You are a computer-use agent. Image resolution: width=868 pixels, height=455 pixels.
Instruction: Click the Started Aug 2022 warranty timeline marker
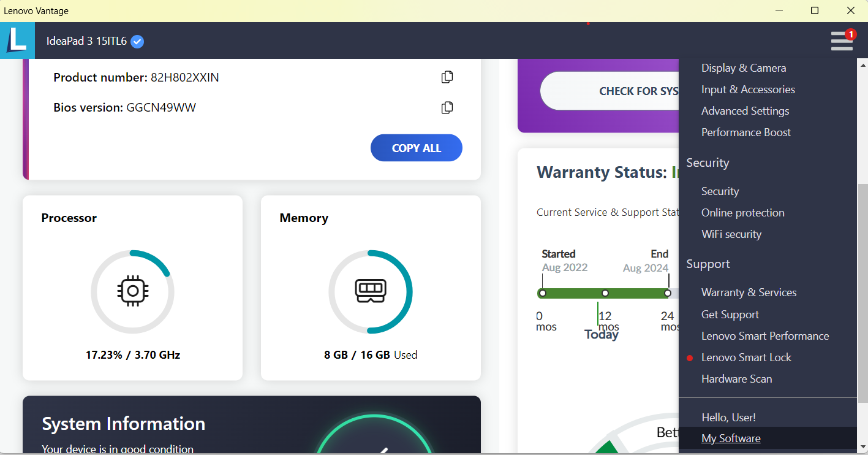[x=543, y=293]
